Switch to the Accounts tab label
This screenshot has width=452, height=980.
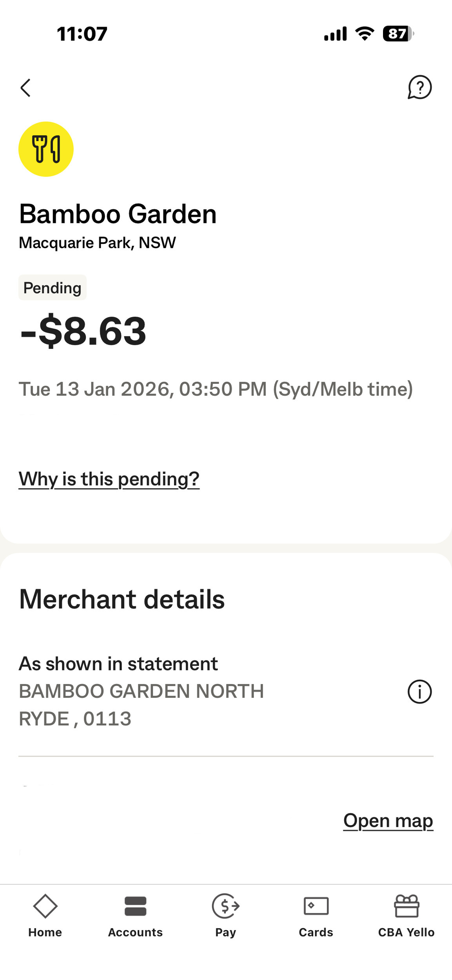[x=135, y=932]
